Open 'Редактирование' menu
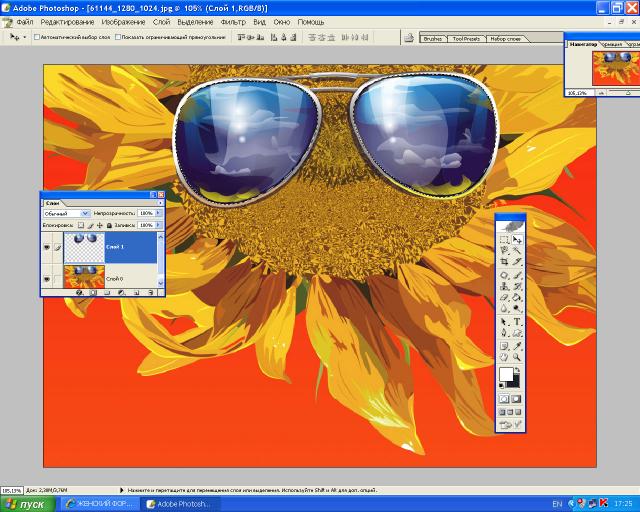Viewport: 640px width, 512px height. coord(67,22)
